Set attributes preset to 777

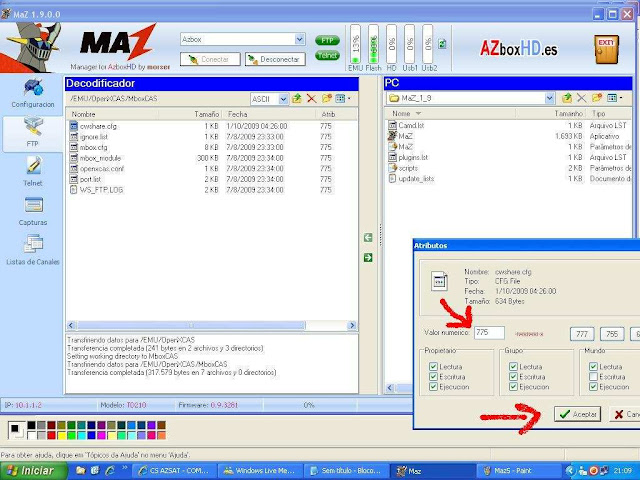pyautogui.click(x=582, y=334)
